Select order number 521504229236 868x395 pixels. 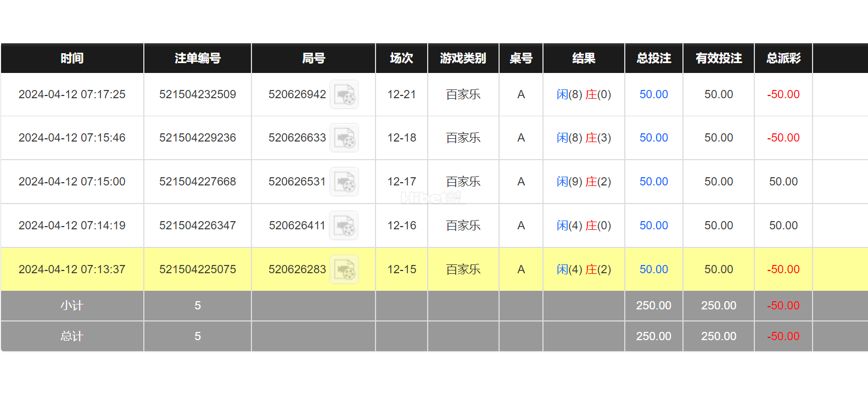click(198, 138)
